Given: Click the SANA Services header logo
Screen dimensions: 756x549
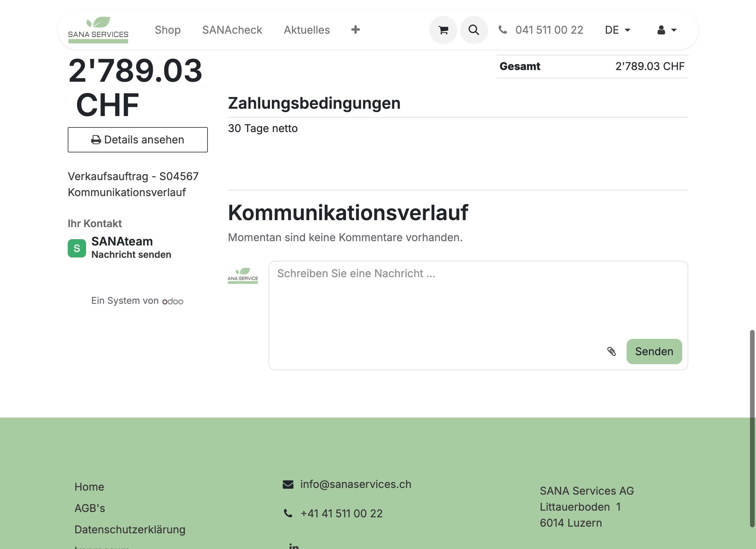Looking at the screenshot, I should pyautogui.click(x=98, y=30).
